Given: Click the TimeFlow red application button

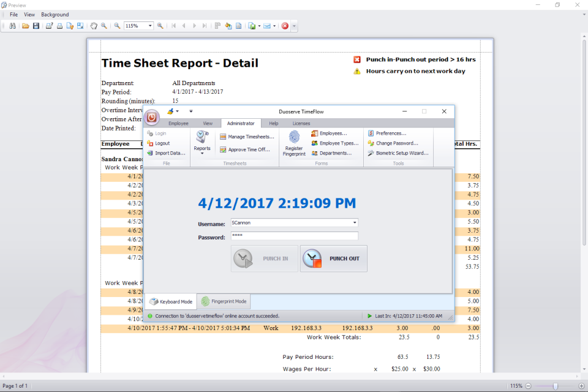Looking at the screenshot, I should pyautogui.click(x=152, y=118).
